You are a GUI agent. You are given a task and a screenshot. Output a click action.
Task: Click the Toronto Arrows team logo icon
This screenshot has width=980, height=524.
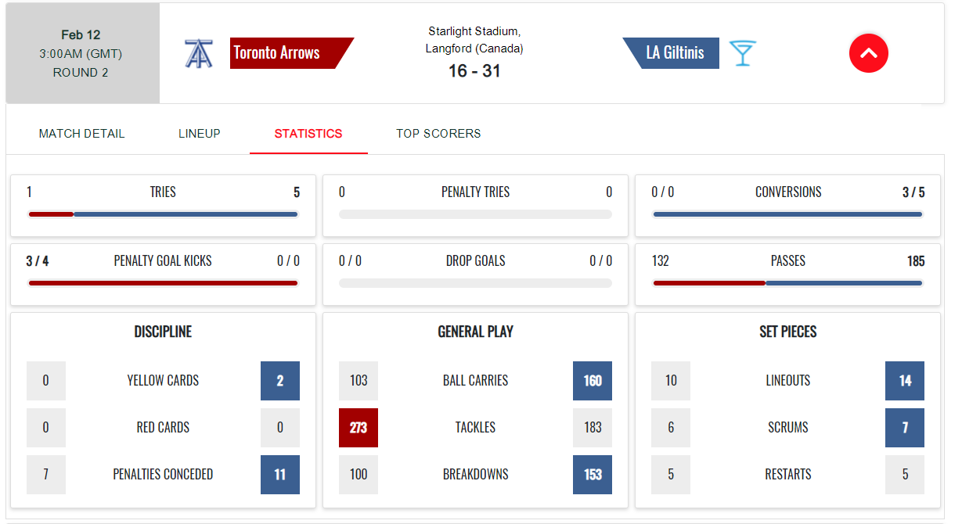[198, 53]
